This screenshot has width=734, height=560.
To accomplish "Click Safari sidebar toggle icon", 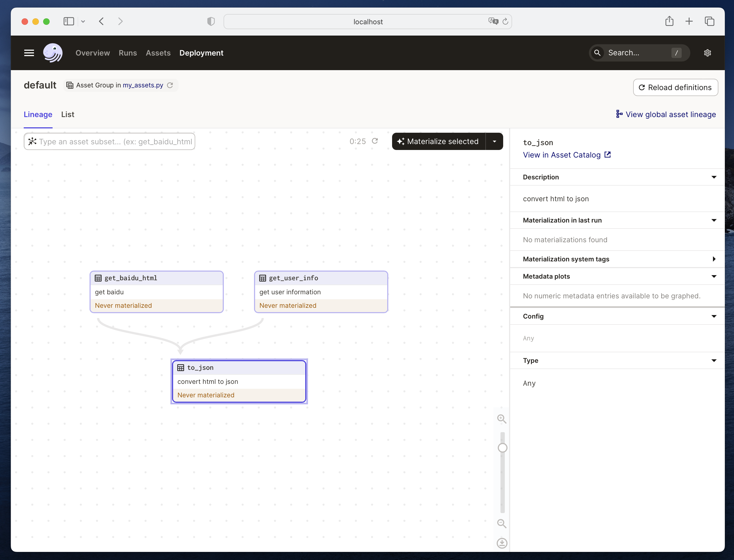I will pos(69,21).
